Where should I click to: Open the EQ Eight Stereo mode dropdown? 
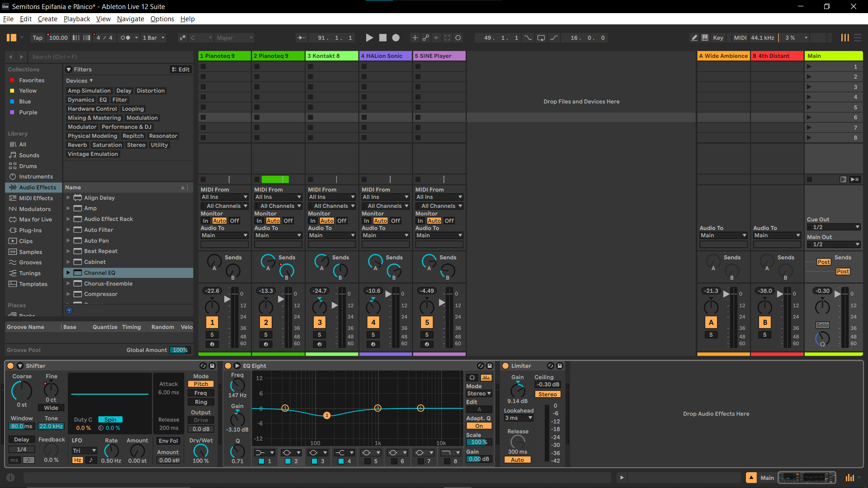pos(479,394)
